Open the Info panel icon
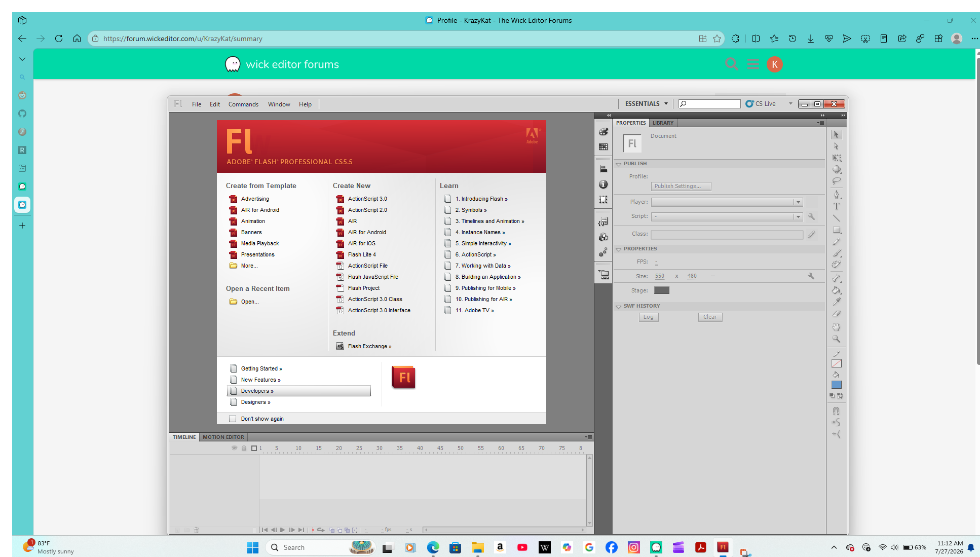 (x=603, y=184)
